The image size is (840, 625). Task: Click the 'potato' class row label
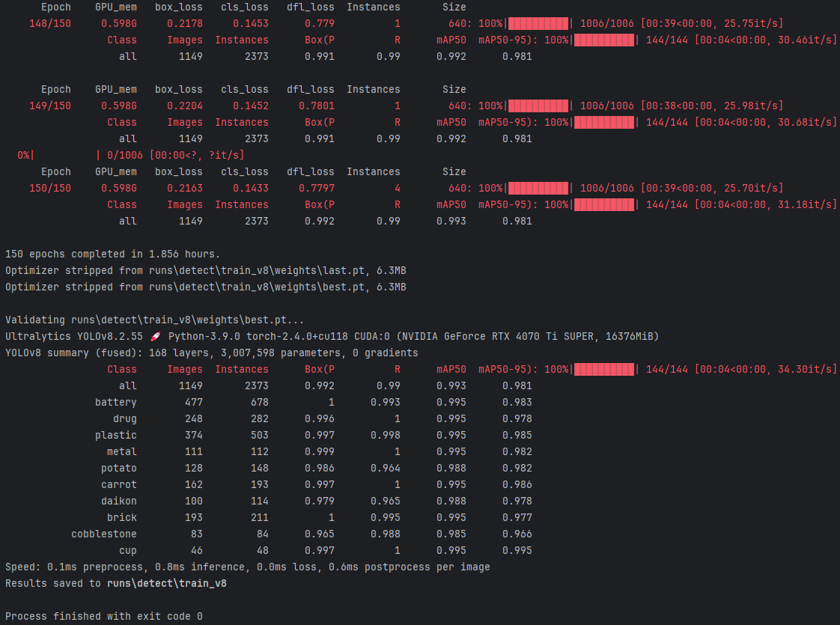(119, 469)
